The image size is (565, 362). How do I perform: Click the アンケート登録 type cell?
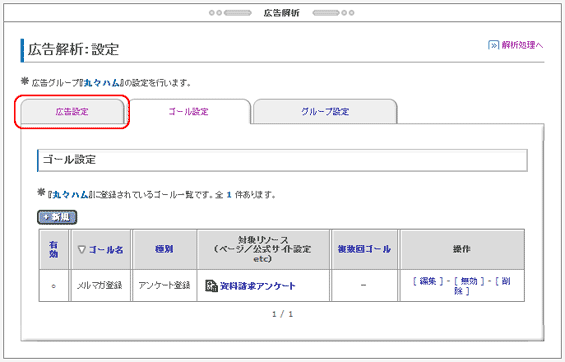click(x=164, y=286)
